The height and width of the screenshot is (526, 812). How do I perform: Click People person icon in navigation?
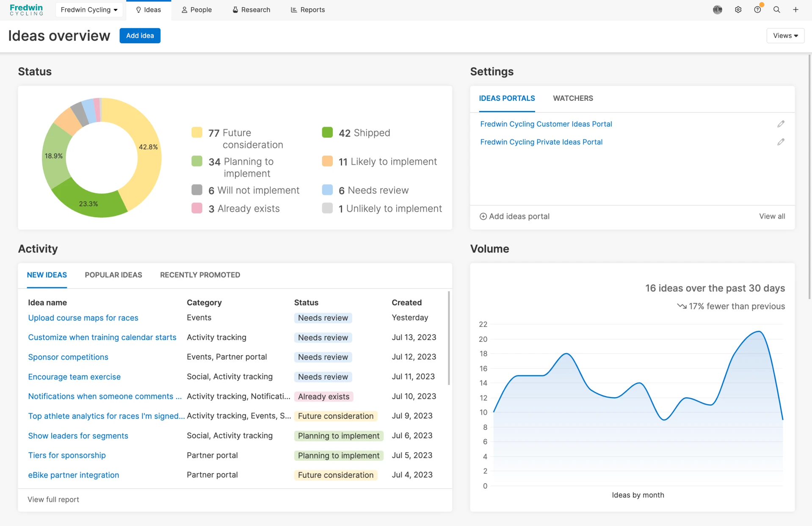[x=184, y=10]
